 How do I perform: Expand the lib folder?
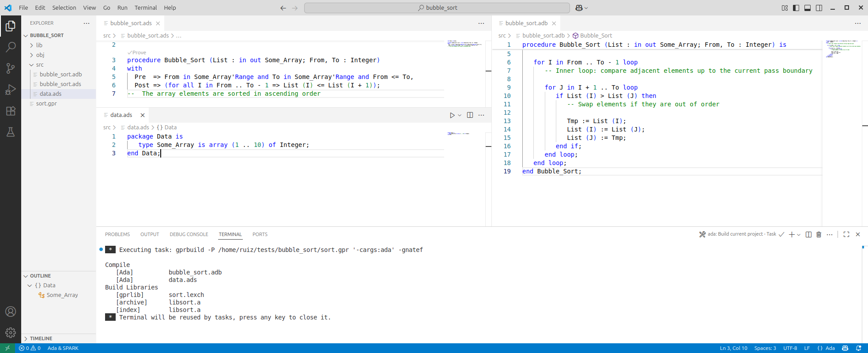(39, 45)
